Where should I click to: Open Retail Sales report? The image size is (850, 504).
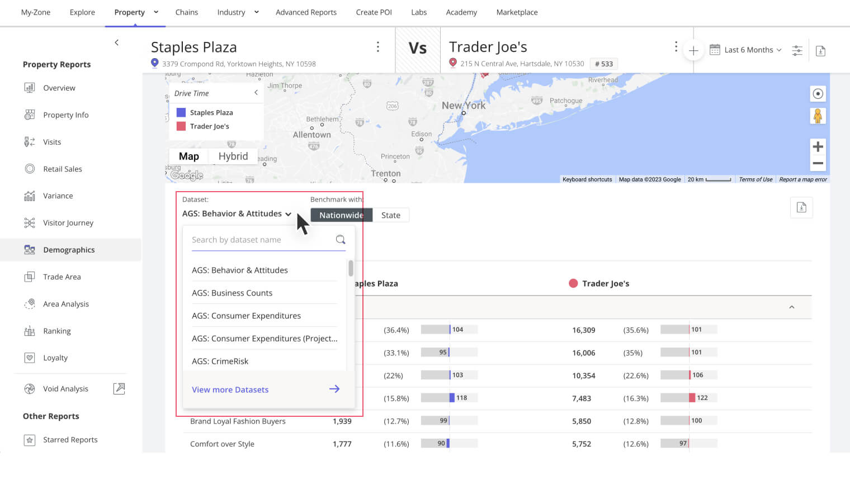[x=62, y=169]
